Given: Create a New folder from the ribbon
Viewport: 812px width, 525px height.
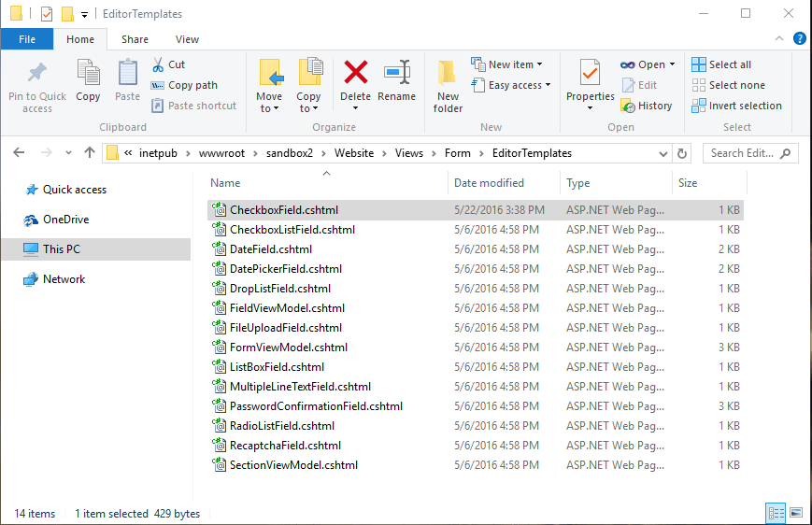Looking at the screenshot, I should 448,84.
